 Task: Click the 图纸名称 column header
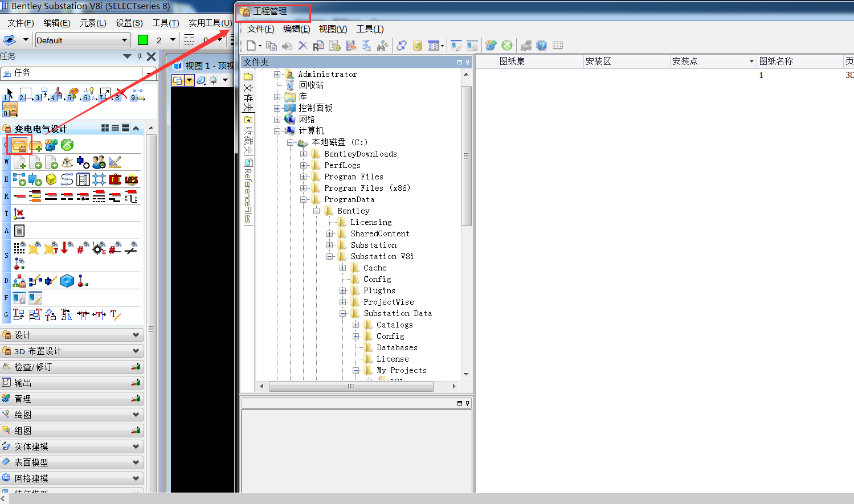[x=776, y=61]
